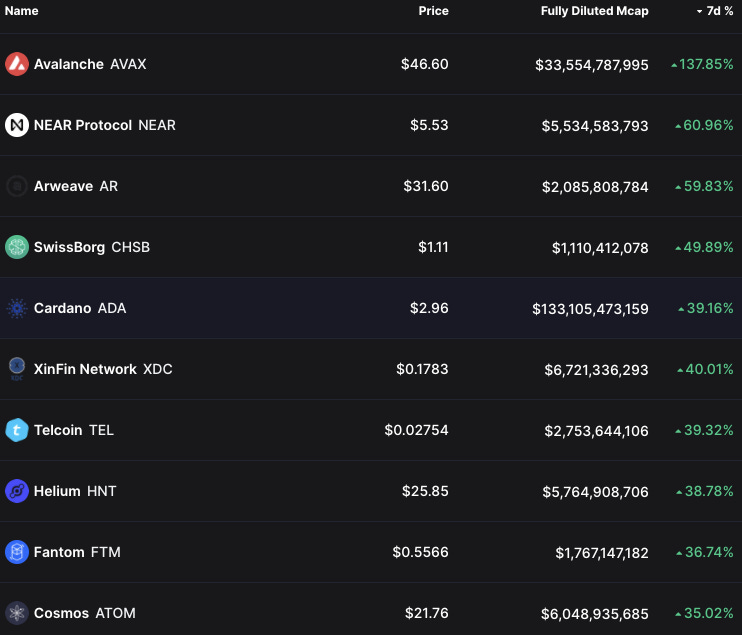Click market cap $6,048,935,685
This screenshot has width=742, height=635.
[595, 614]
